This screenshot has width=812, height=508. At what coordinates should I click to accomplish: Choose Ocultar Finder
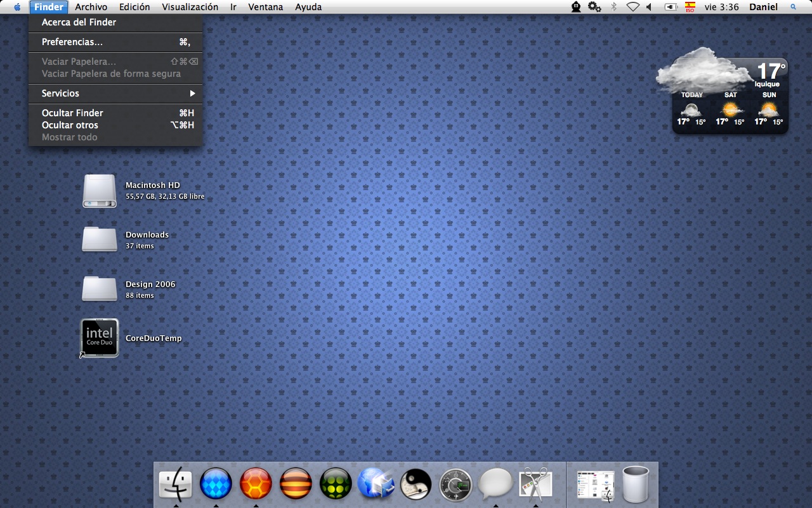click(115, 113)
